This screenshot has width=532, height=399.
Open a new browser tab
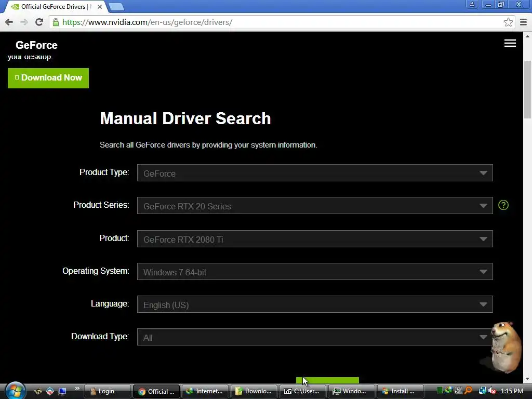(x=116, y=7)
